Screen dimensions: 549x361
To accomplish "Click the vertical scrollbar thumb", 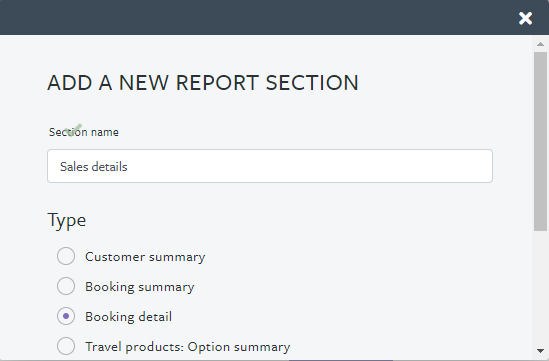I will pos(540,141).
